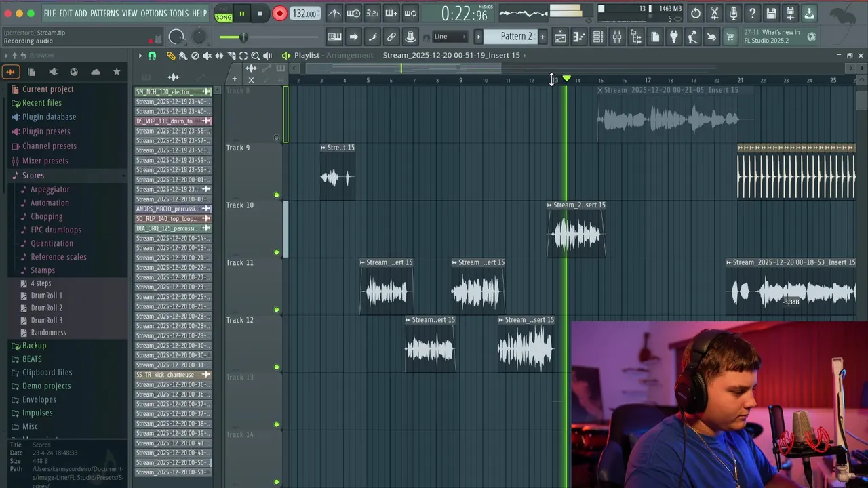The image size is (868, 488).
Task: Open the Line snap dropdown
Action: (x=450, y=37)
